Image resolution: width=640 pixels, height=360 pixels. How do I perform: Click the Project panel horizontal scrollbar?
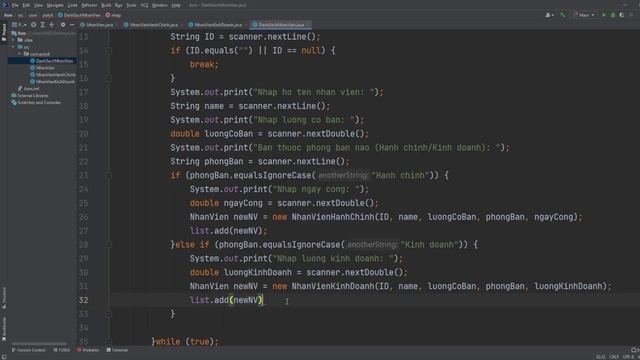click(x=39, y=344)
